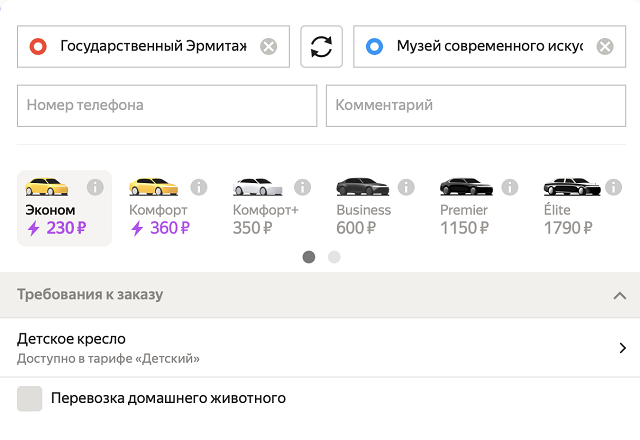Edit the Государственный Эрмитаж pickup address field
This screenshot has width=640, height=440.
pos(153,47)
